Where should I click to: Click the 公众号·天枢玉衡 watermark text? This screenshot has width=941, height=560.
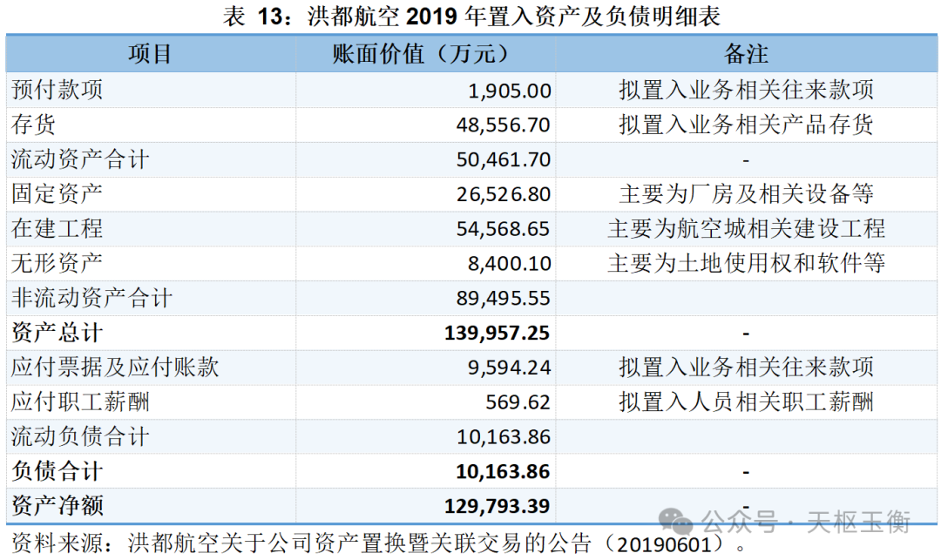(x=806, y=522)
